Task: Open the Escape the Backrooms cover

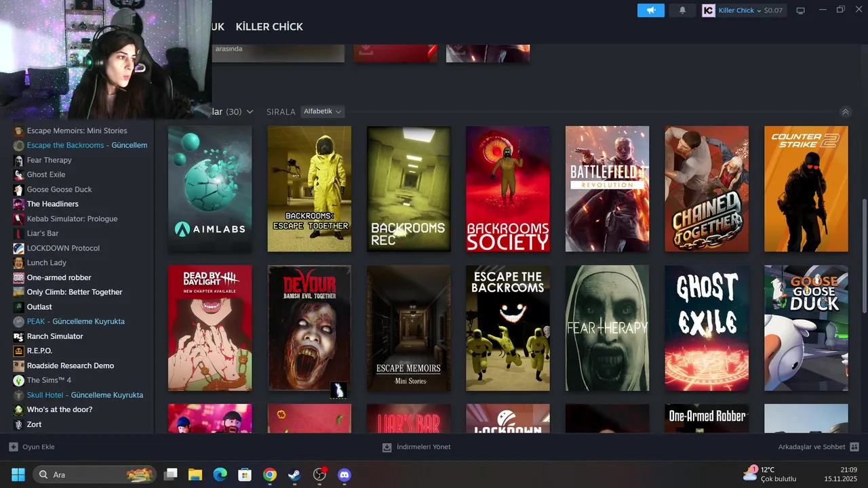Action: [508, 328]
